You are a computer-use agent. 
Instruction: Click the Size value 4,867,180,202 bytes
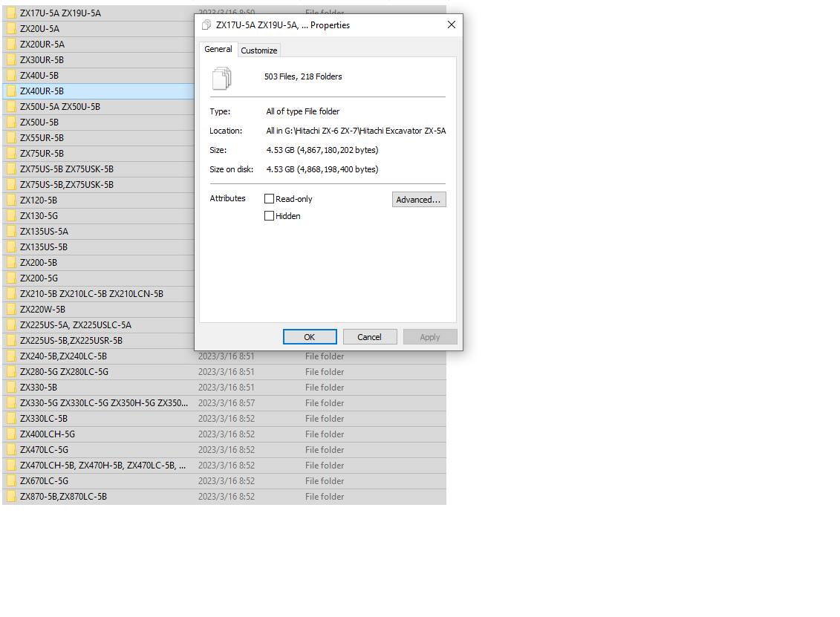tap(322, 150)
